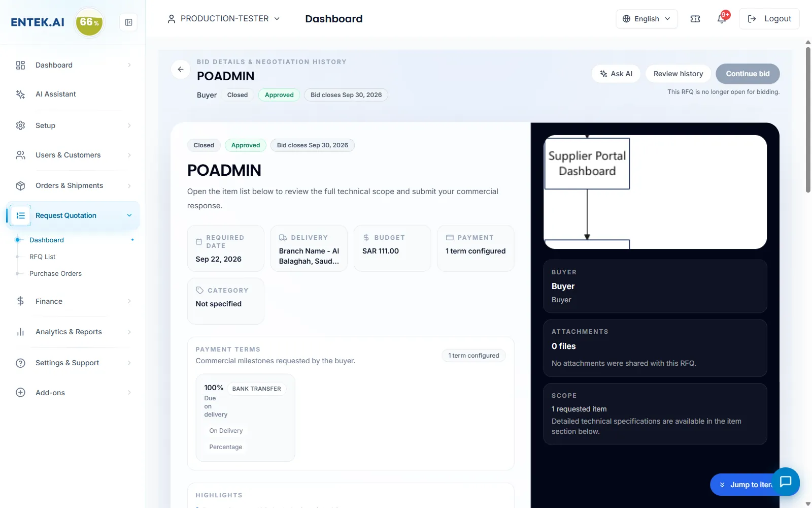
Task: Click the Setup gear icon in the sidebar
Action: [20, 125]
